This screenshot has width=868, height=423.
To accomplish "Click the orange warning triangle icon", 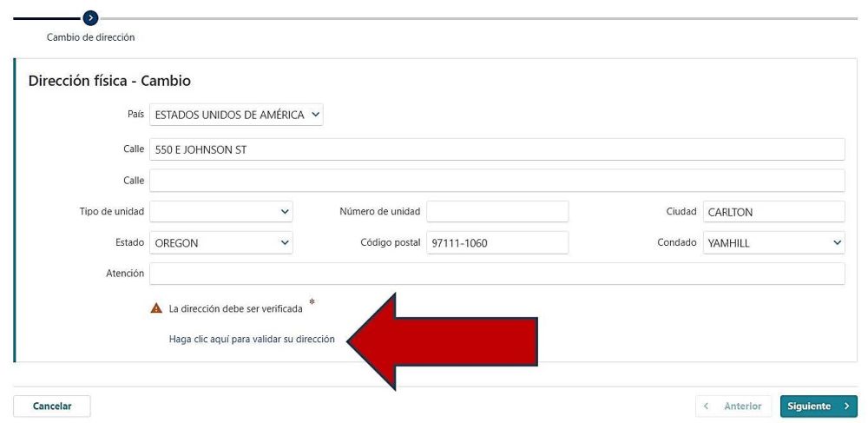I will coord(156,308).
